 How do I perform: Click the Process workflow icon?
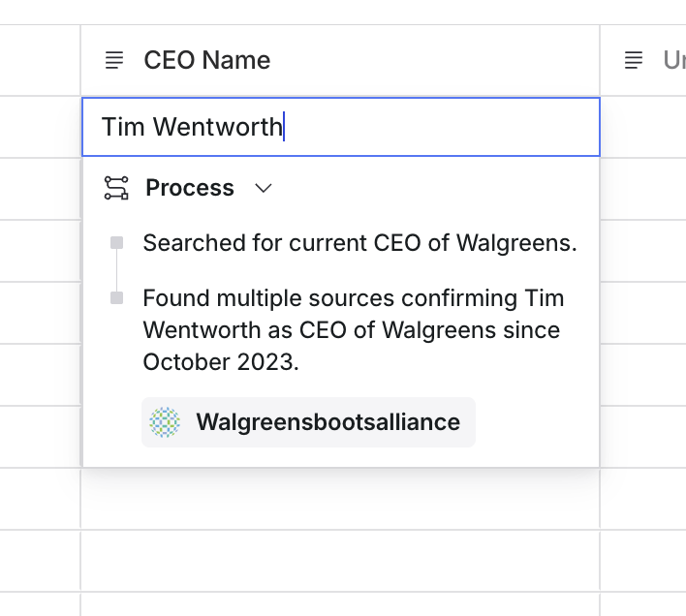116,188
